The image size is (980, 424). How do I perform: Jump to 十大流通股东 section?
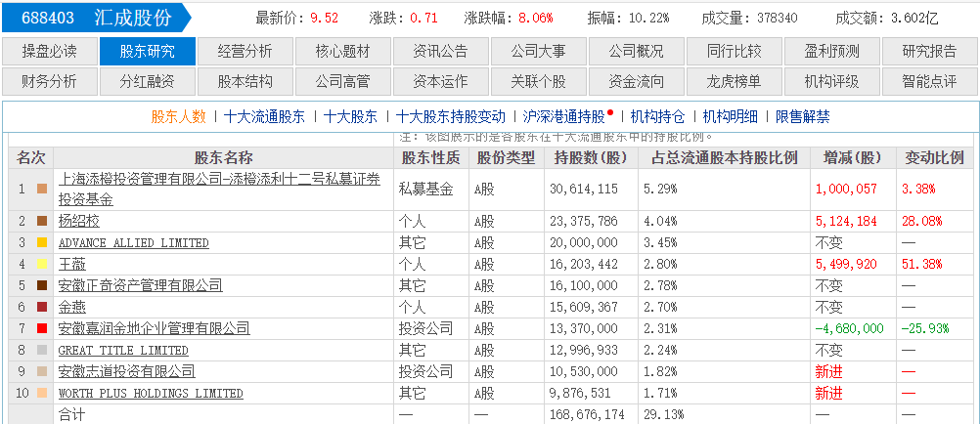tap(264, 116)
